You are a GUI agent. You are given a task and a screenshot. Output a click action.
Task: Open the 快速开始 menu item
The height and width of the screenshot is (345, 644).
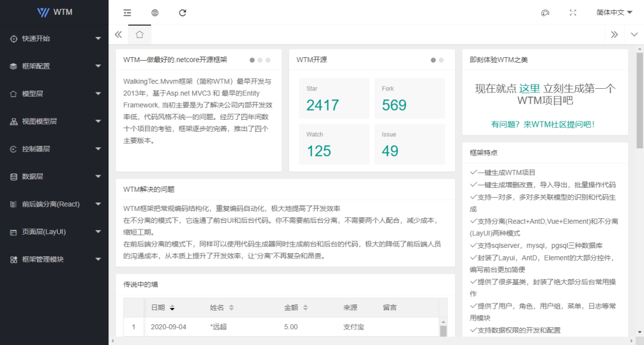tap(54, 39)
